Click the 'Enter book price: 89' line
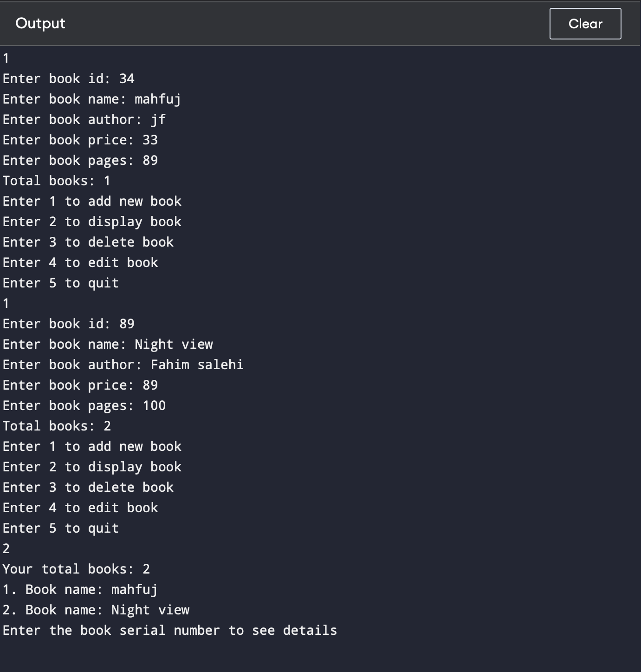Image resolution: width=641 pixels, height=672 pixels. (80, 385)
